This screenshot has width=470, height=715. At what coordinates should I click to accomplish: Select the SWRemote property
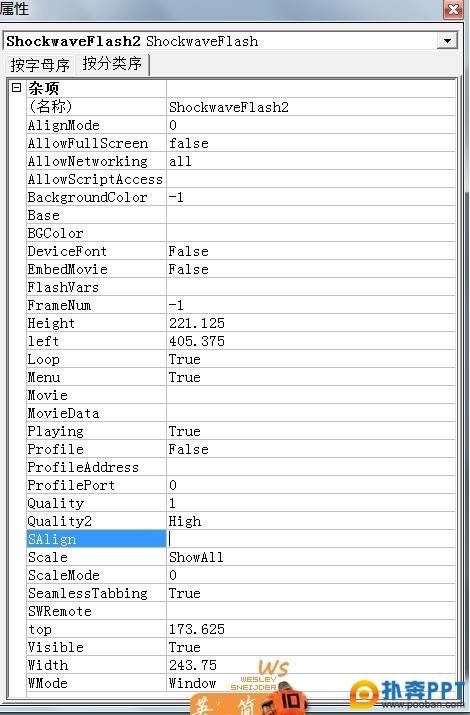pyautogui.click(x=96, y=611)
